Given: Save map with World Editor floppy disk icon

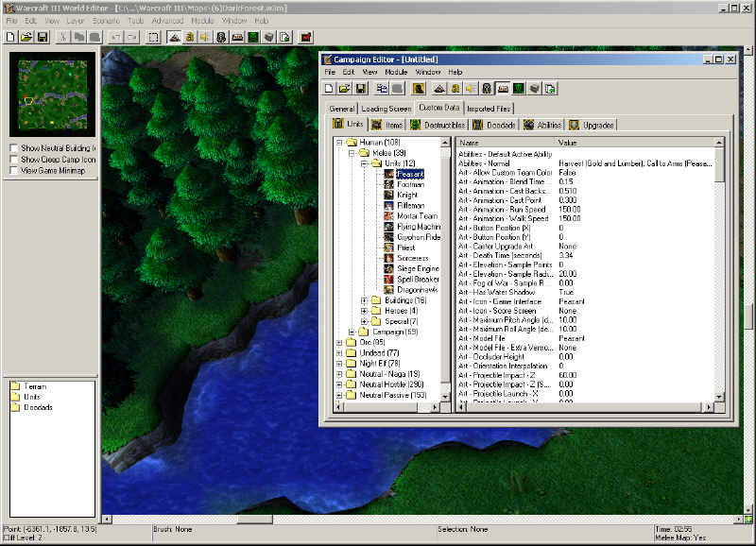Looking at the screenshot, I should [x=43, y=37].
